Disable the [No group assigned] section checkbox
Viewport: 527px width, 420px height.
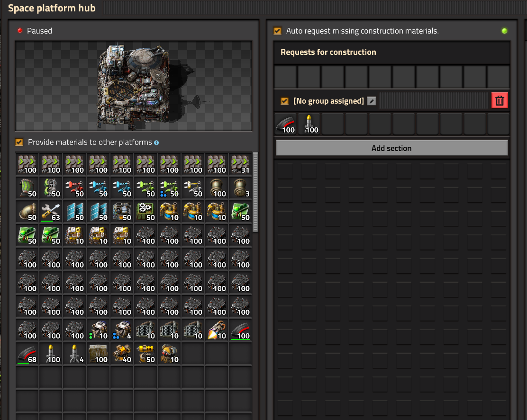point(285,101)
